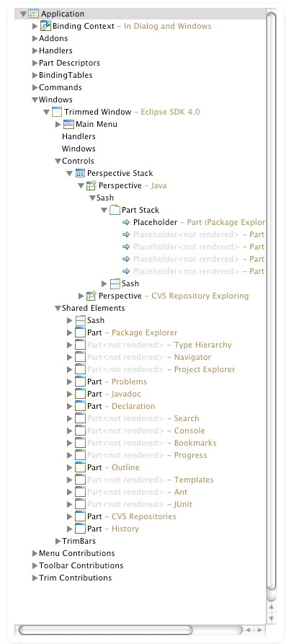Screen dimensions: 286x644
Task: Click the Application node icon
Action: [x=34, y=14]
